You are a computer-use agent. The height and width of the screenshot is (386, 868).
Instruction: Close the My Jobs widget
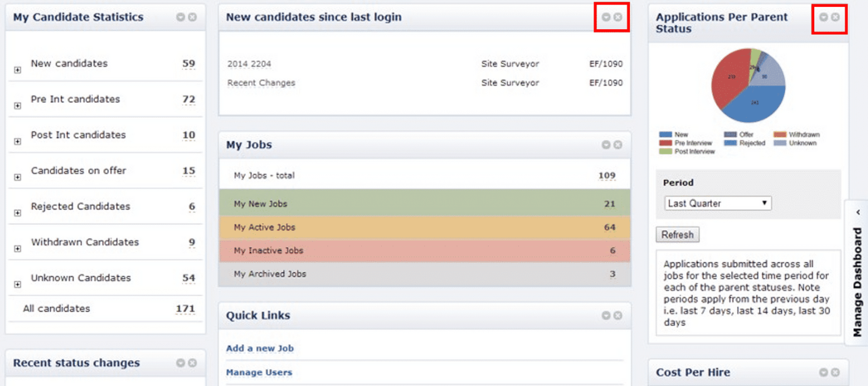(x=618, y=145)
